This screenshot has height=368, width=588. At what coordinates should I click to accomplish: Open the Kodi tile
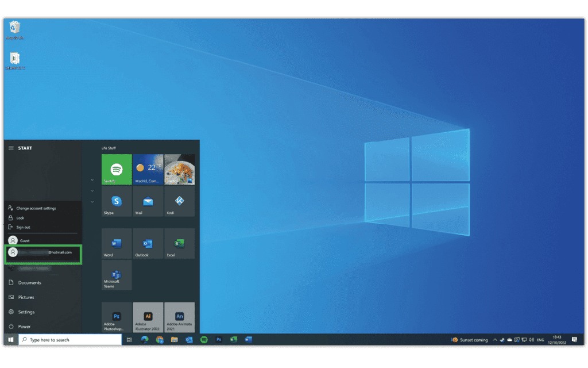[x=179, y=202]
